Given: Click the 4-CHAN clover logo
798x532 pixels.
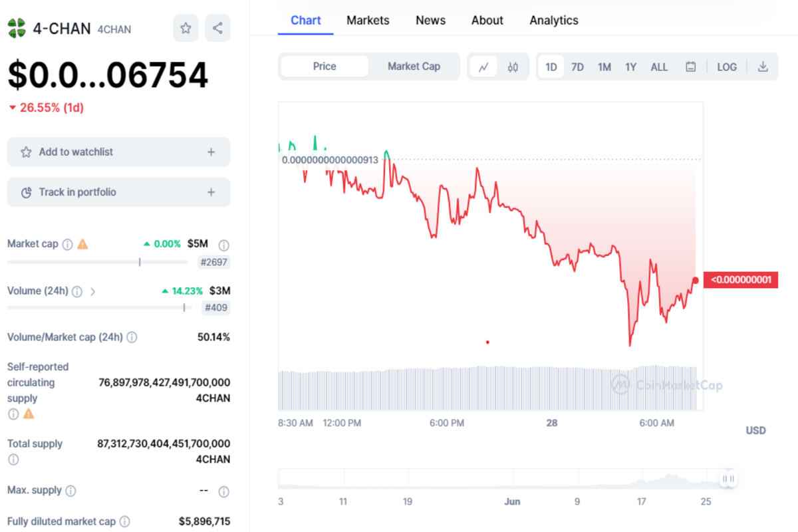Looking at the screenshot, I should 17,29.
